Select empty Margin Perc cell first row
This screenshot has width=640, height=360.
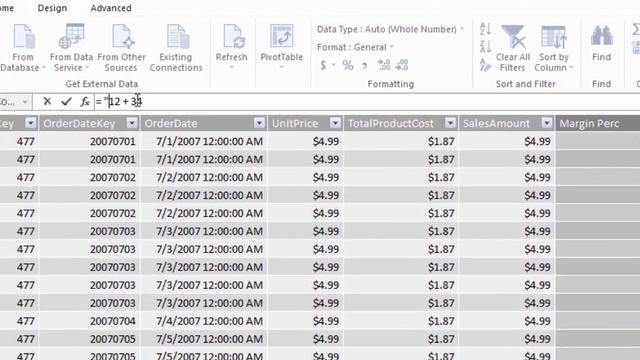[x=598, y=141]
